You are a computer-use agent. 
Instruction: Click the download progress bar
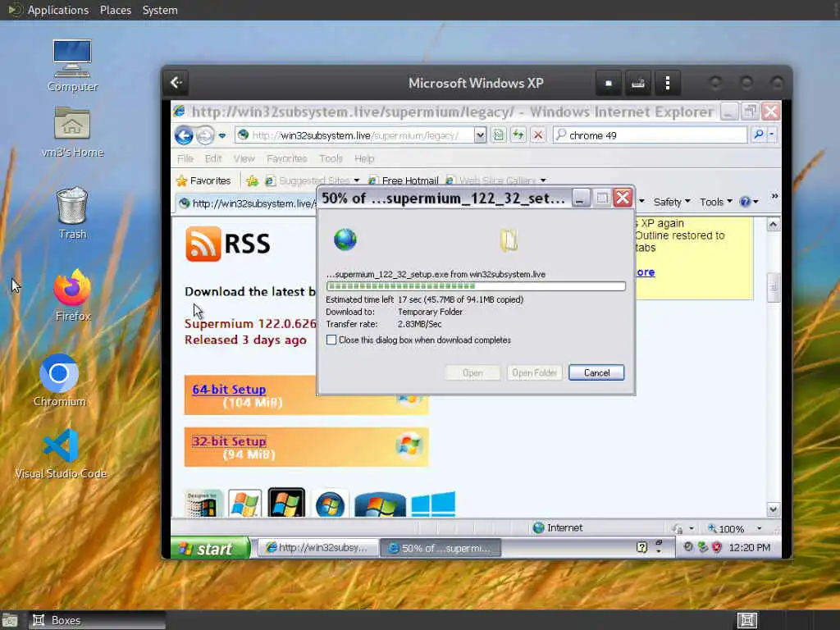click(476, 286)
